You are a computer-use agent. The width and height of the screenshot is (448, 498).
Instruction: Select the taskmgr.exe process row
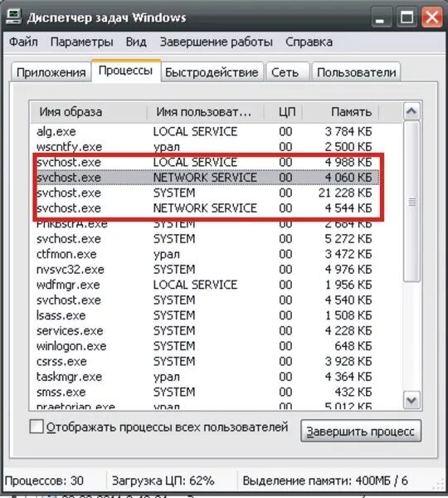click(205, 377)
